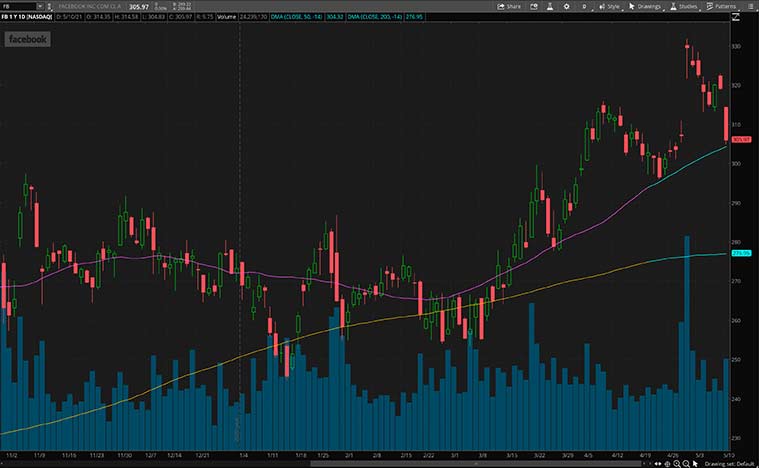Click the Share button in top toolbar
Screen dimensions: 759x468
coord(509,6)
